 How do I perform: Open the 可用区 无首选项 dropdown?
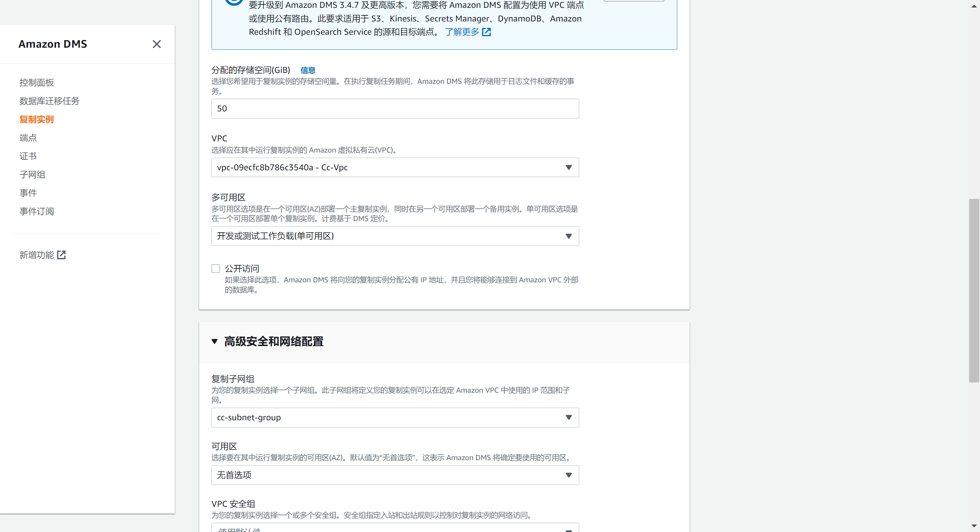pos(395,475)
